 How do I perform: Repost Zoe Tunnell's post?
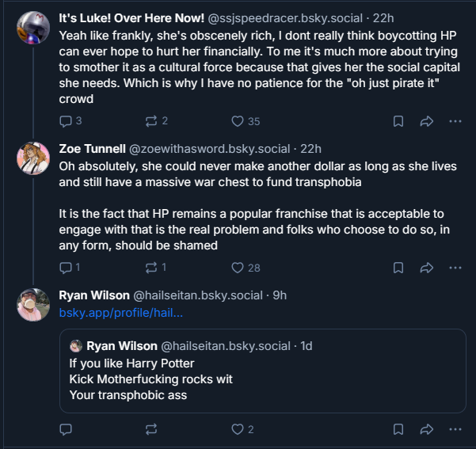click(x=156, y=268)
